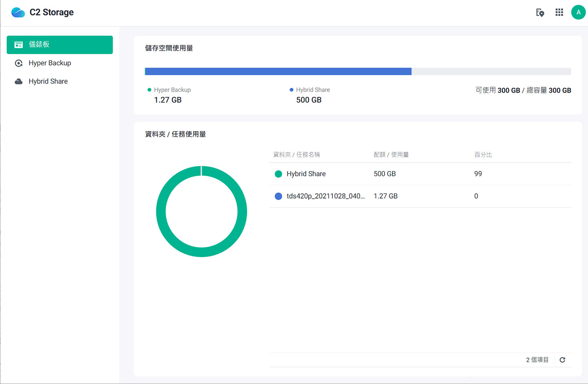Open the application grid launcher icon
The width and height of the screenshot is (588, 384).
(559, 12)
